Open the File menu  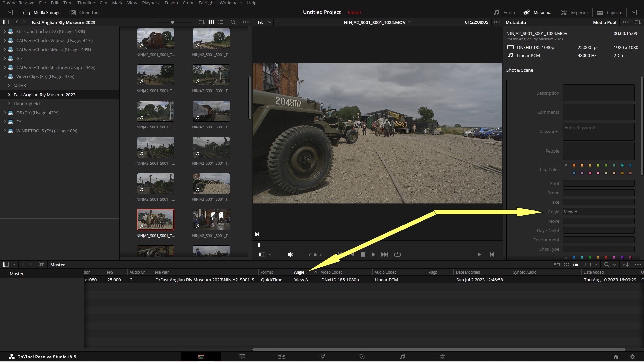tap(42, 3)
